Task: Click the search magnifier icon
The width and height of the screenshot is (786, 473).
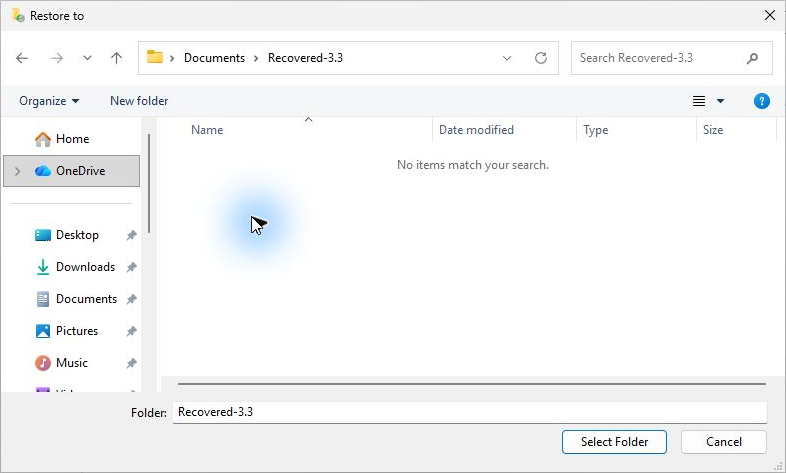Action: [752, 59]
